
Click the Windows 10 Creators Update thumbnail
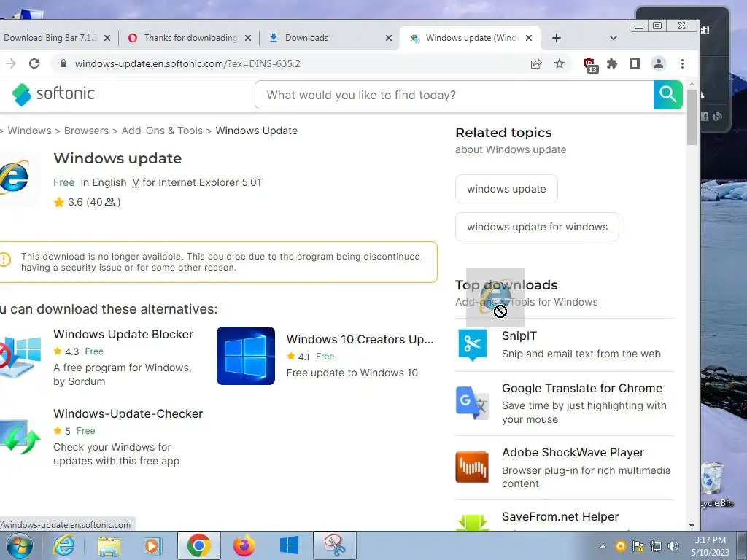coord(246,356)
